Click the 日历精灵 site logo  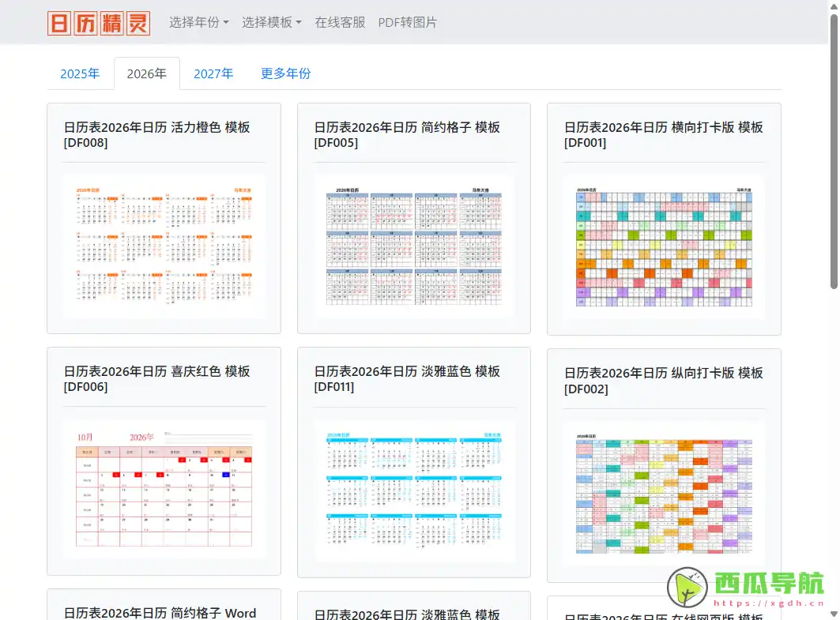coord(98,23)
